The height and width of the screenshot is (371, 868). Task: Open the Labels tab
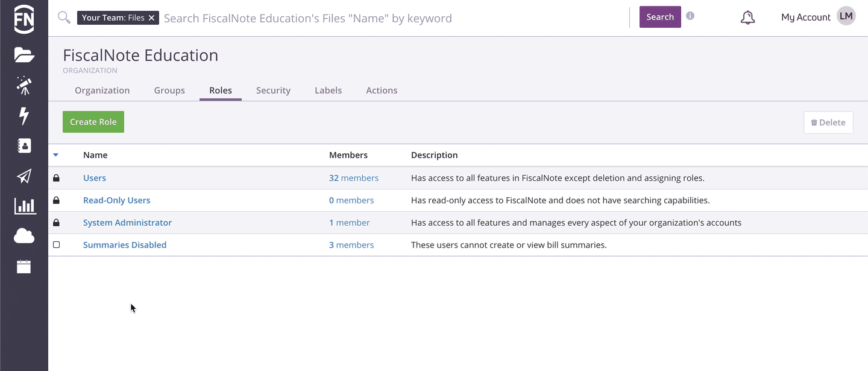tap(328, 90)
